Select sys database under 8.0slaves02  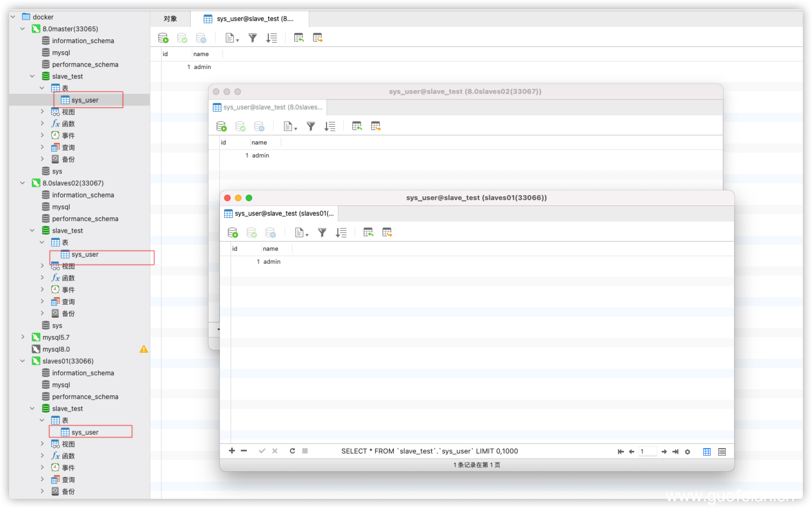[57, 325]
